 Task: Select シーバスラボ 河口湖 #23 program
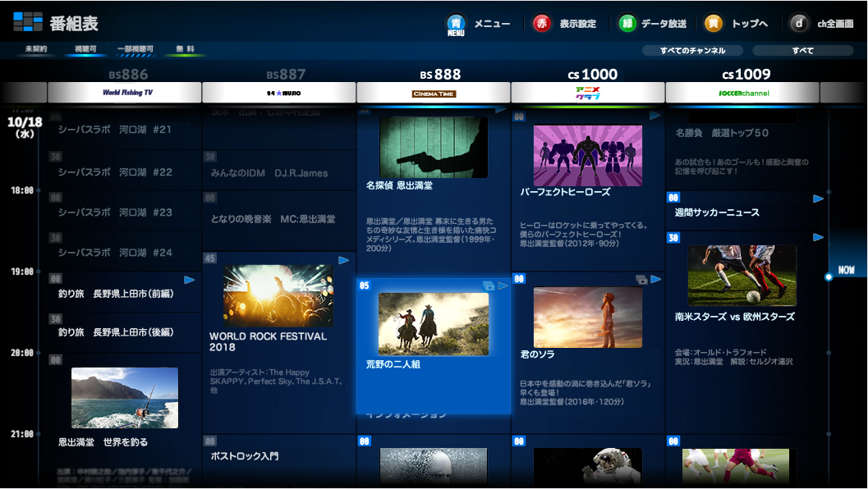coord(125,212)
